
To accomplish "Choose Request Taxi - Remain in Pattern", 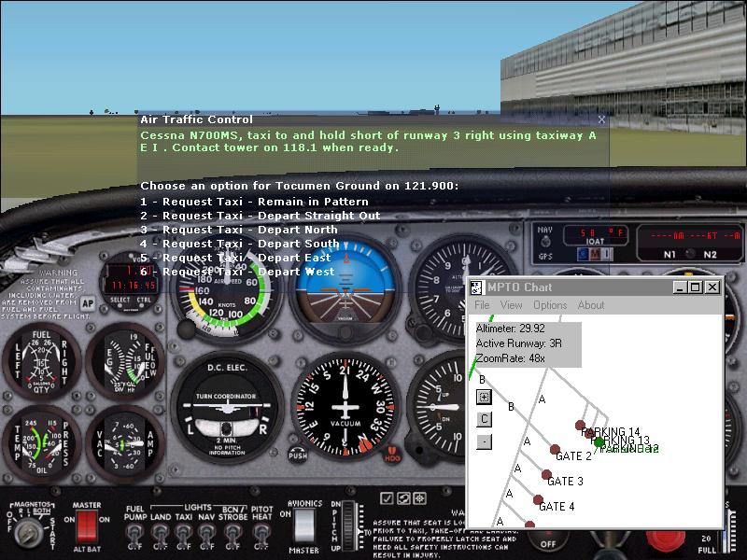I will [254, 202].
